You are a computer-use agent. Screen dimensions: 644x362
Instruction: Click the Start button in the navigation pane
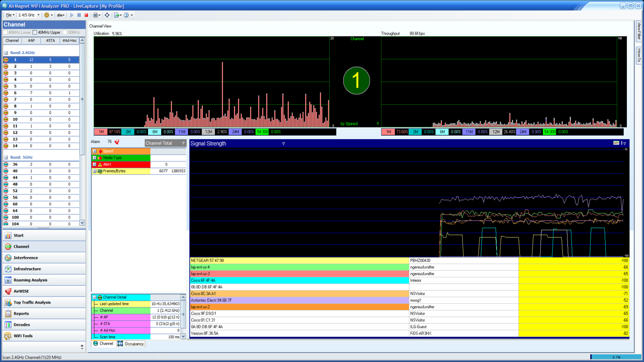[18, 235]
